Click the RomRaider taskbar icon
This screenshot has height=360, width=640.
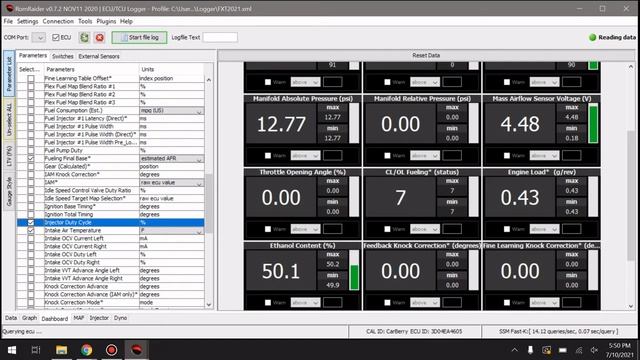click(136, 350)
